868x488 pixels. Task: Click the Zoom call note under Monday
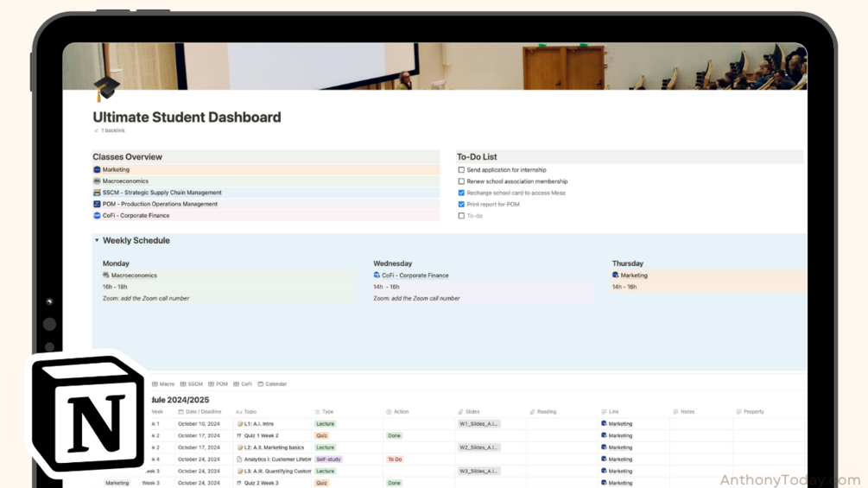(146, 298)
